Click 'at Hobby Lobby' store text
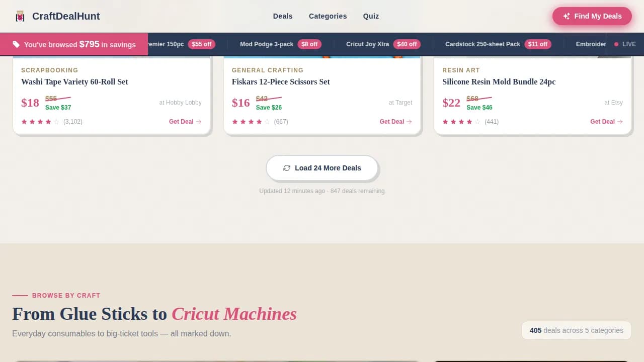 point(181,103)
